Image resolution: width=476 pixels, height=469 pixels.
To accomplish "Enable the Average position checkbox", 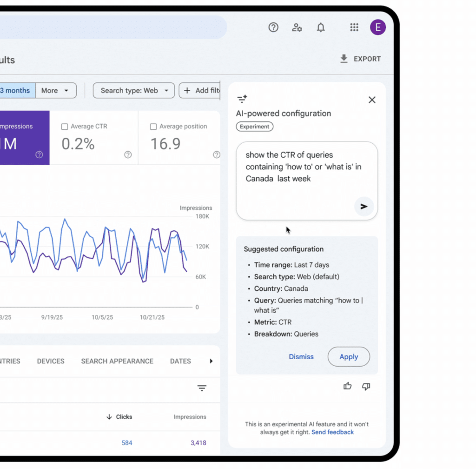I will (x=153, y=127).
